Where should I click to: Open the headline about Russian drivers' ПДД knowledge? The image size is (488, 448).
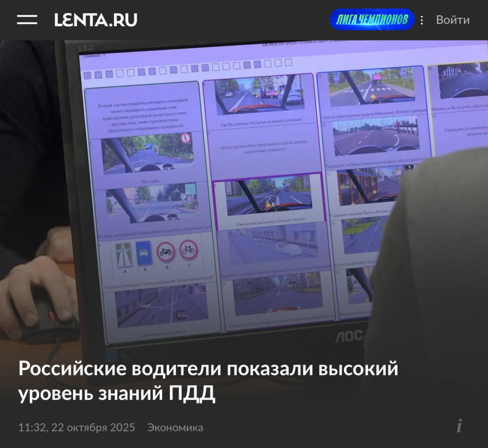208,381
